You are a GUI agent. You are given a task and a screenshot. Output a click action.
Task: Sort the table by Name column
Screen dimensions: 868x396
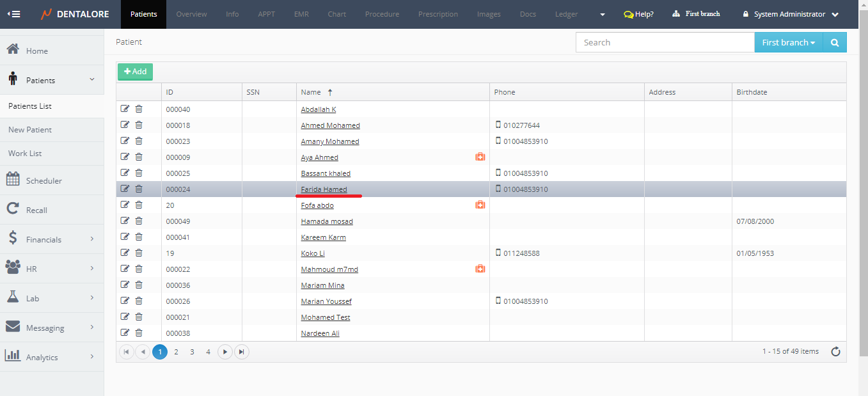point(311,92)
